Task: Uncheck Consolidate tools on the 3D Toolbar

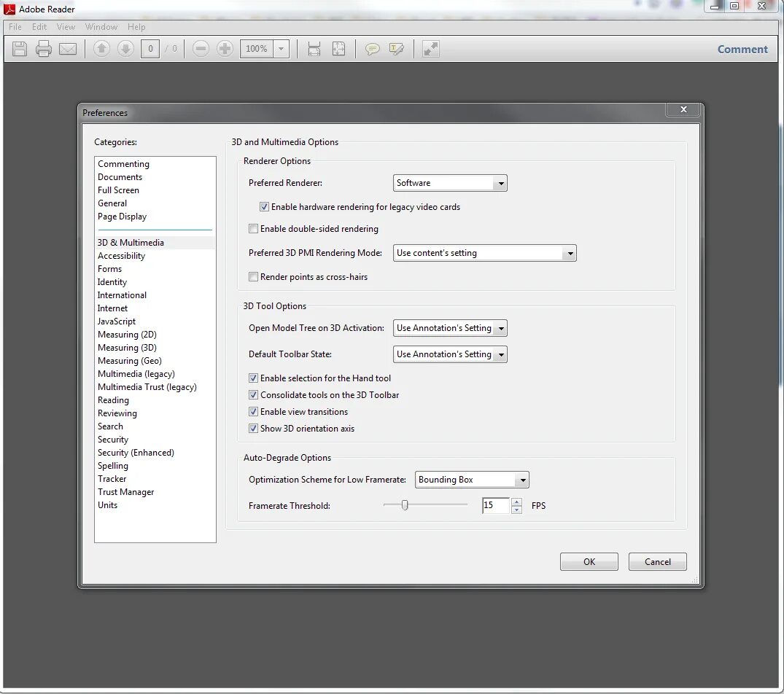Action: coord(254,394)
